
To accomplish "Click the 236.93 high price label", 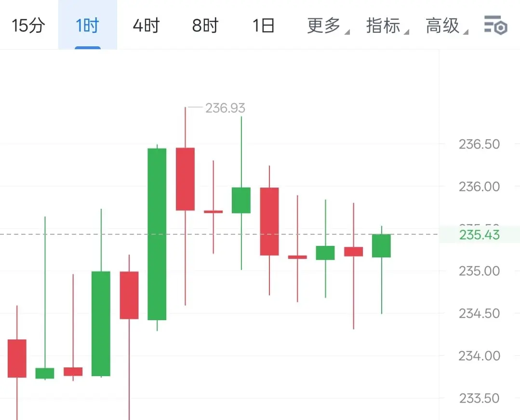I will (225, 108).
